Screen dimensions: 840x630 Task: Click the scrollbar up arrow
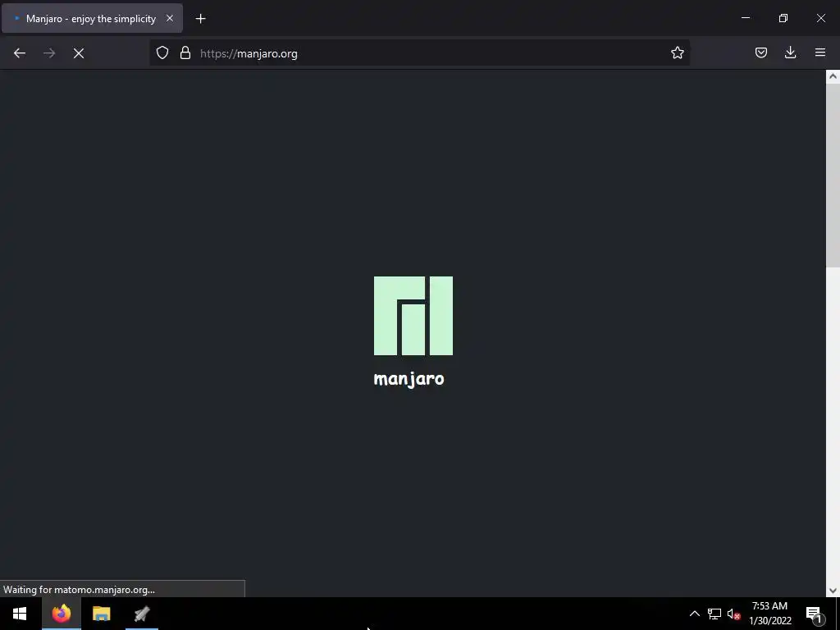tap(833, 76)
